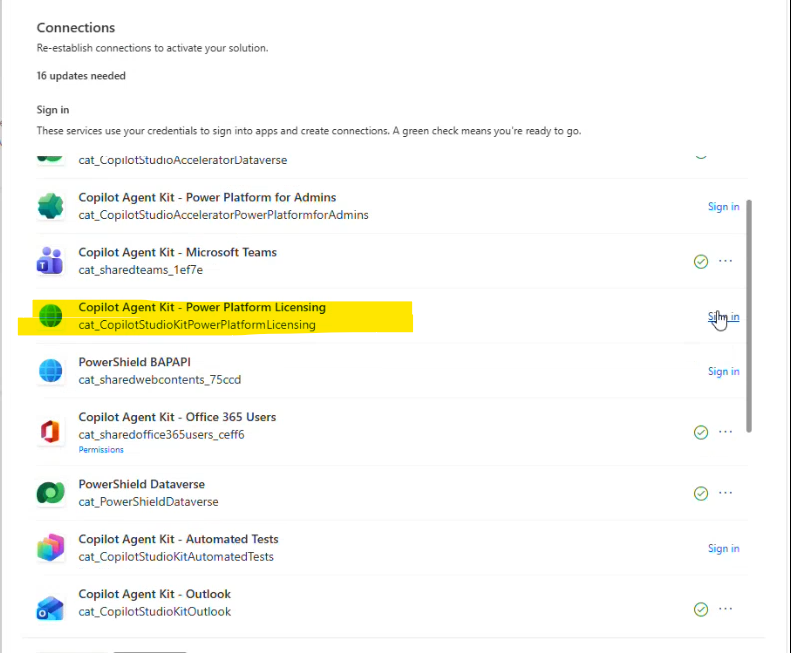The width and height of the screenshot is (791, 653).
Task: Click the 'Connections' heading
Action: (x=76, y=28)
